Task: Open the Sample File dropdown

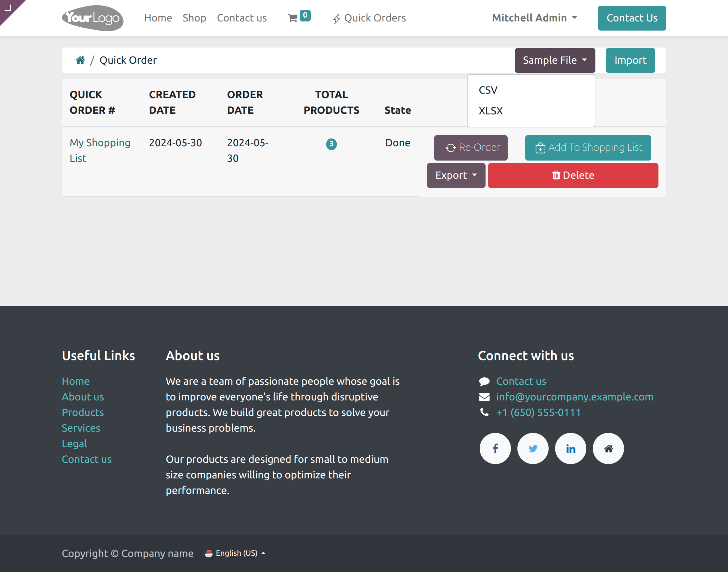Action: coord(554,60)
